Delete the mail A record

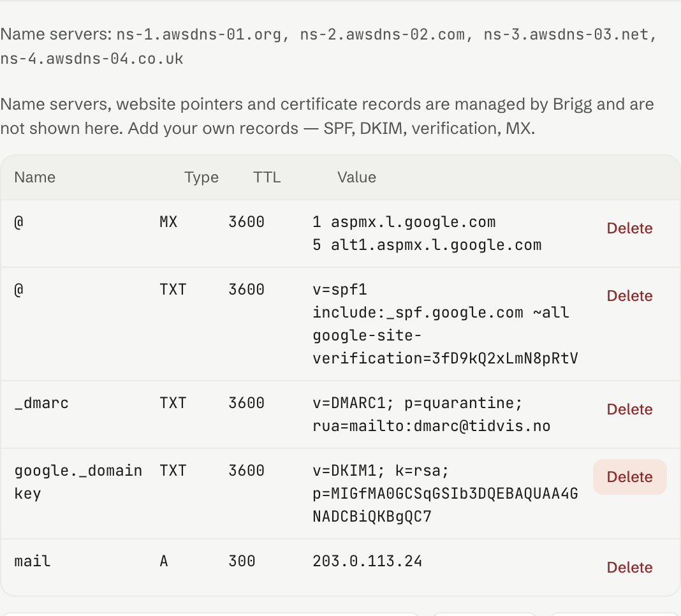click(x=629, y=568)
